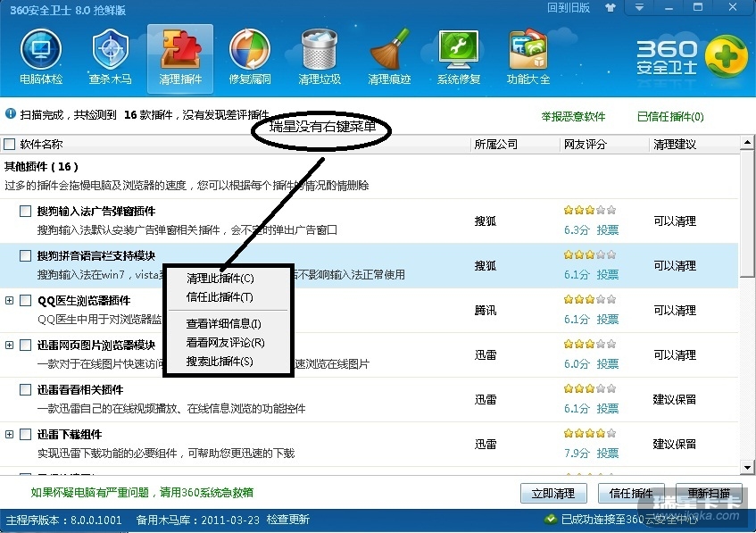
Task: Click 腾讯 company cell
Action: tap(485, 310)
